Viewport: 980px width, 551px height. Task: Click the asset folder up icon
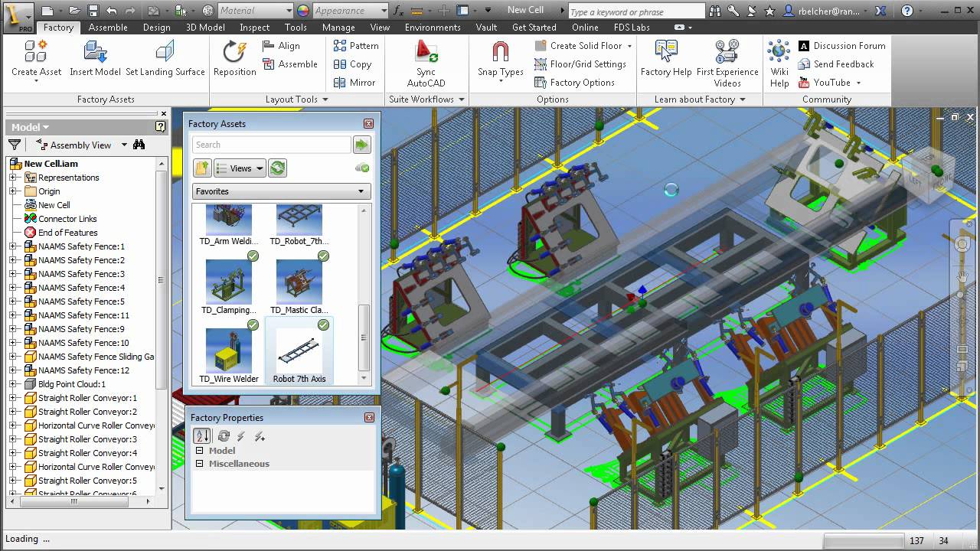pyautogui.click(x=202, y=168)
